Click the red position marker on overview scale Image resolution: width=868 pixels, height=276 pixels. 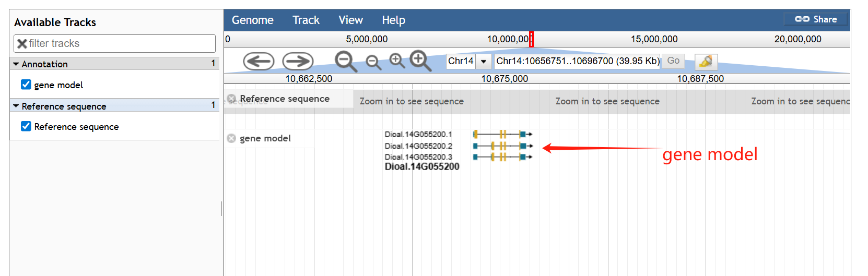[x=531, y=39]
